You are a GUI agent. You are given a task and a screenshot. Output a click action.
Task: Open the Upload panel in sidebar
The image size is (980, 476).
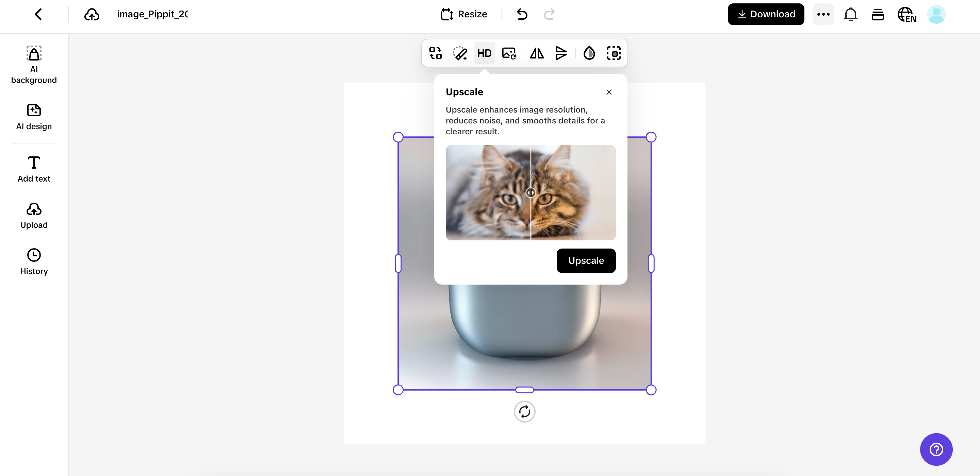[34, 216]
